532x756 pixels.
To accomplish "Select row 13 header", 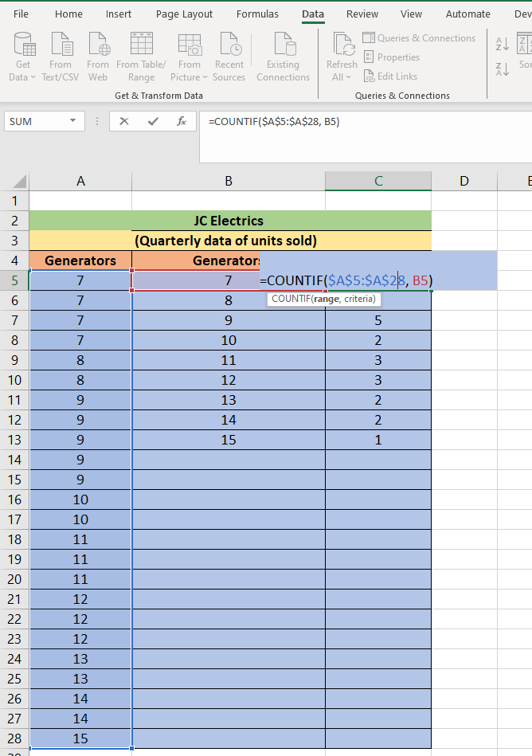I will 14,440.
